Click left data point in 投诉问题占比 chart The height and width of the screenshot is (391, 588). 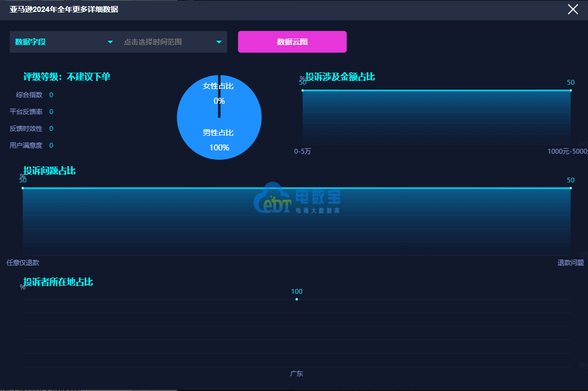[x=23, y=188]
